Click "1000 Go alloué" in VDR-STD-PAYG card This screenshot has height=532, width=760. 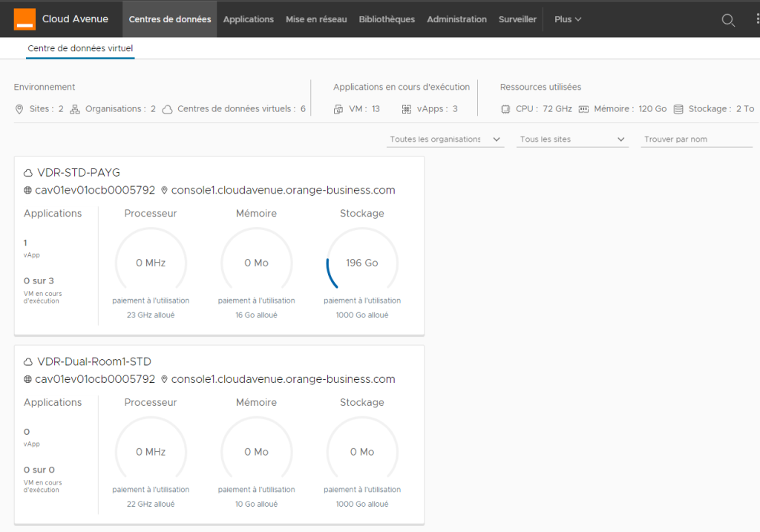click(362, 315)
